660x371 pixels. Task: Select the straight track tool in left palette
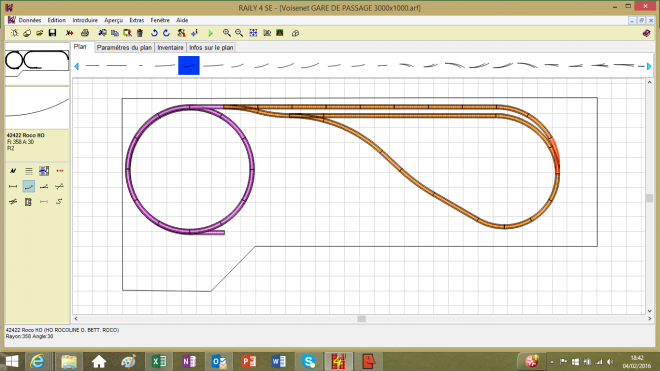13,186
